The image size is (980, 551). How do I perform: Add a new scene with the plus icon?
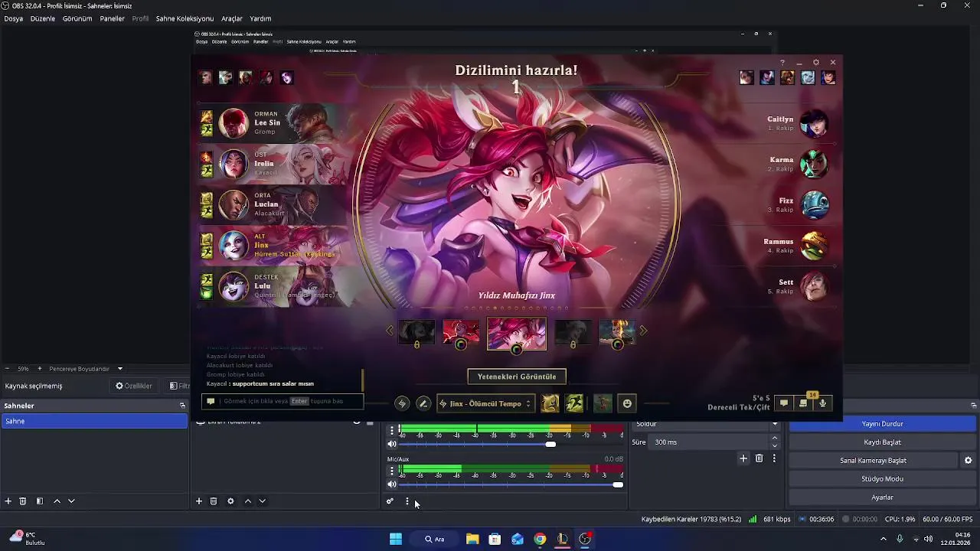pos(8,501)
